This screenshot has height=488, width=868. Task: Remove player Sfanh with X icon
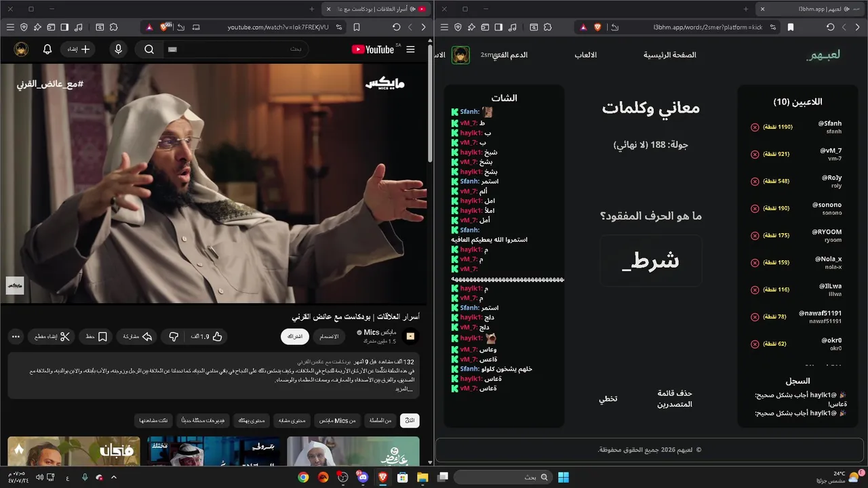[755, 127]
